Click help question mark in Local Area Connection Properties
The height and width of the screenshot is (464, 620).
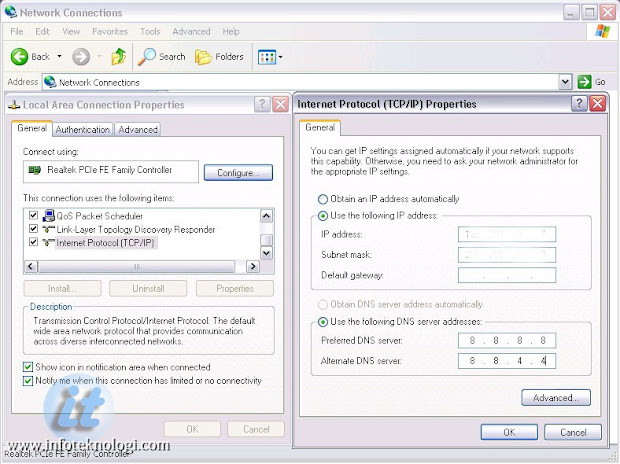[x=261, y=104]
